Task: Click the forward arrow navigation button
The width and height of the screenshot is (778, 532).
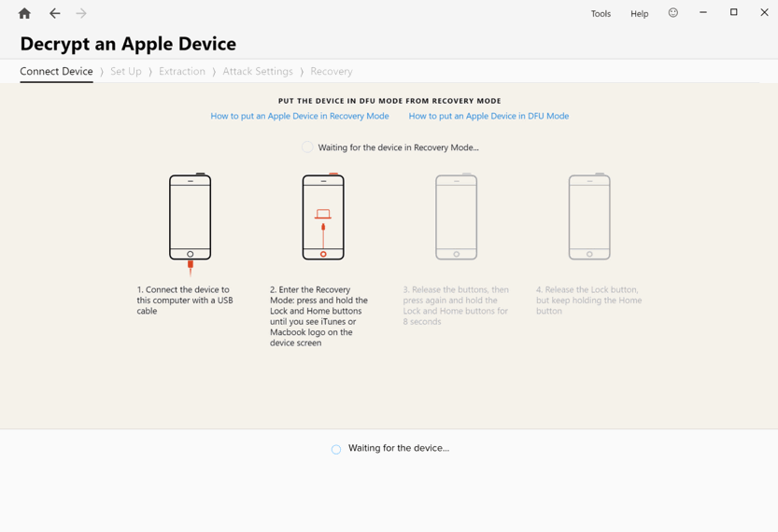Action: point(81,13)
